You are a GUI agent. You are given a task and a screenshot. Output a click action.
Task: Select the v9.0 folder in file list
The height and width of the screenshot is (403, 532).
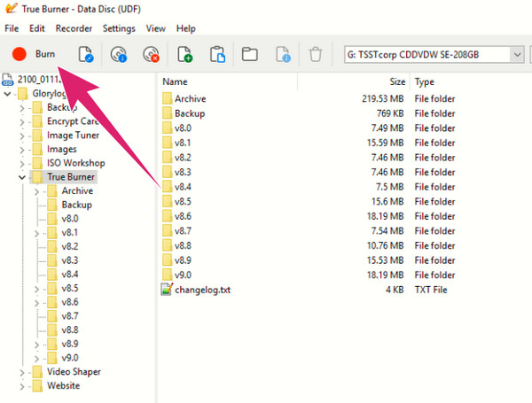click(x=183, y=275)
